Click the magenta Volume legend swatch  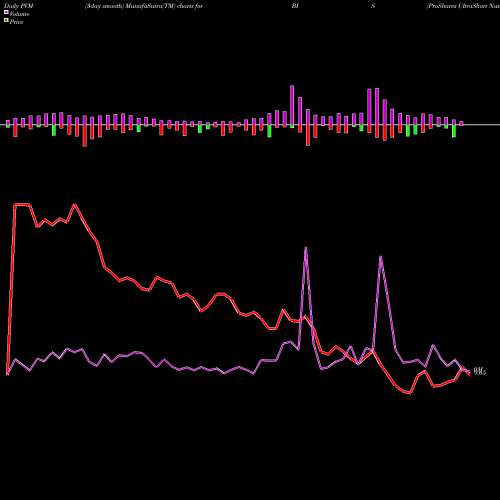pos(6,12)
